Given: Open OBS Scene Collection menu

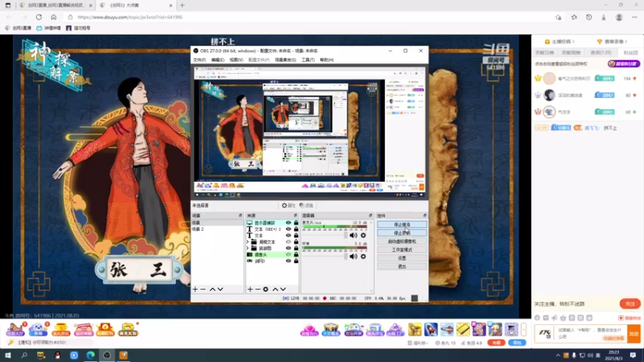Looking at the screenshot, I should pyautogui.click(x=286, y=60).
